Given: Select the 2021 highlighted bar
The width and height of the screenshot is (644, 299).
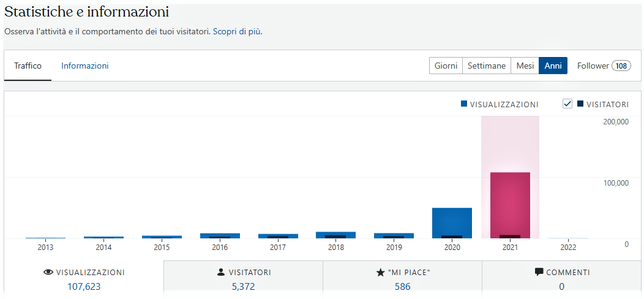Looking at the screenshot, I should [x=510, y=205].
